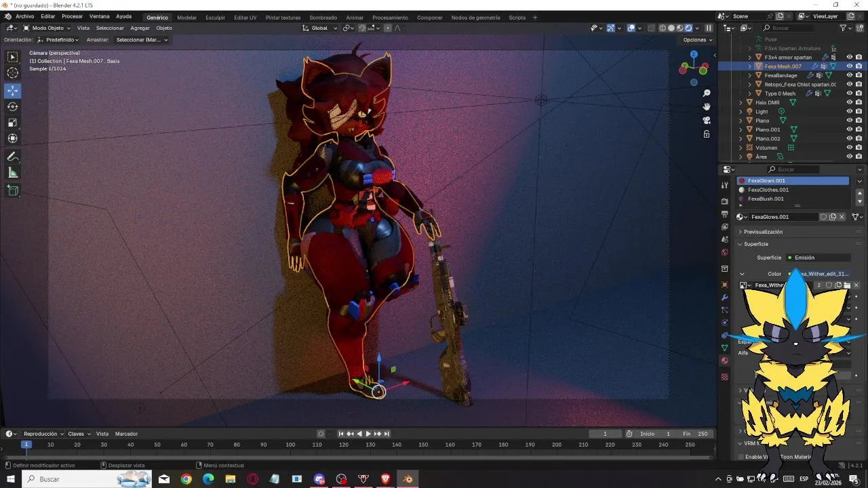Open the Claves timeline dropdown
868x488 pixels.
[79, 434]
